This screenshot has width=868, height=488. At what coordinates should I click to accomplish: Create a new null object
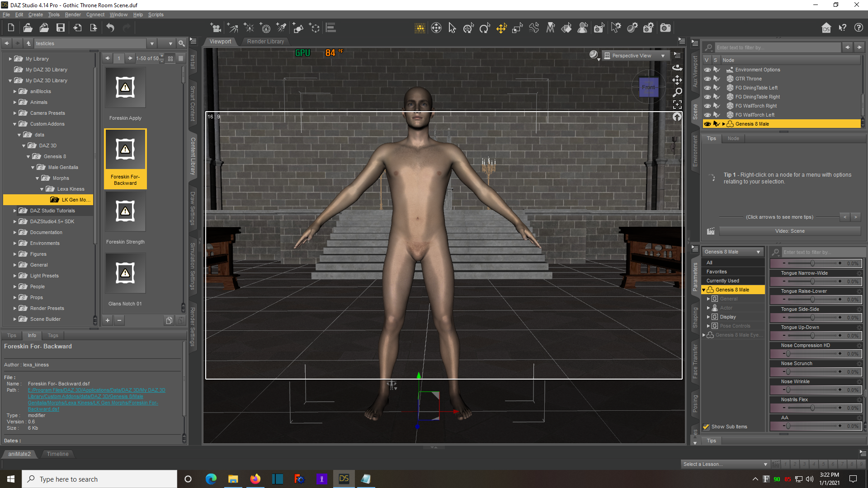click(x=314, y=28)
